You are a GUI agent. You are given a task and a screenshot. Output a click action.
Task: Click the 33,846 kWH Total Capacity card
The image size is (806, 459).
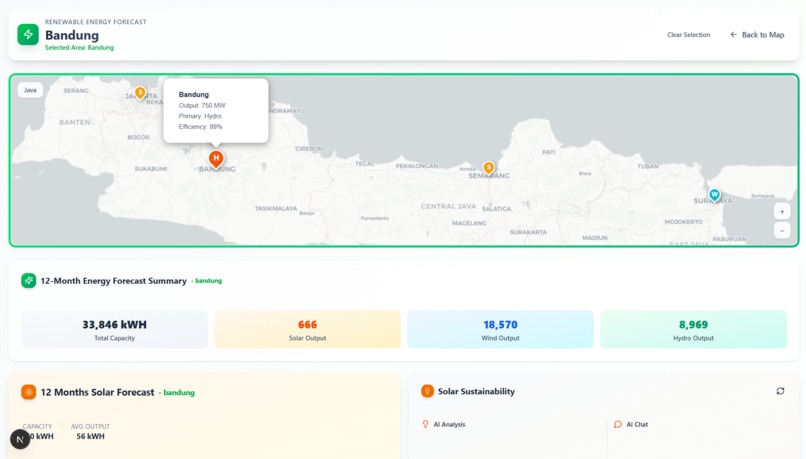(x=115, y=329)
